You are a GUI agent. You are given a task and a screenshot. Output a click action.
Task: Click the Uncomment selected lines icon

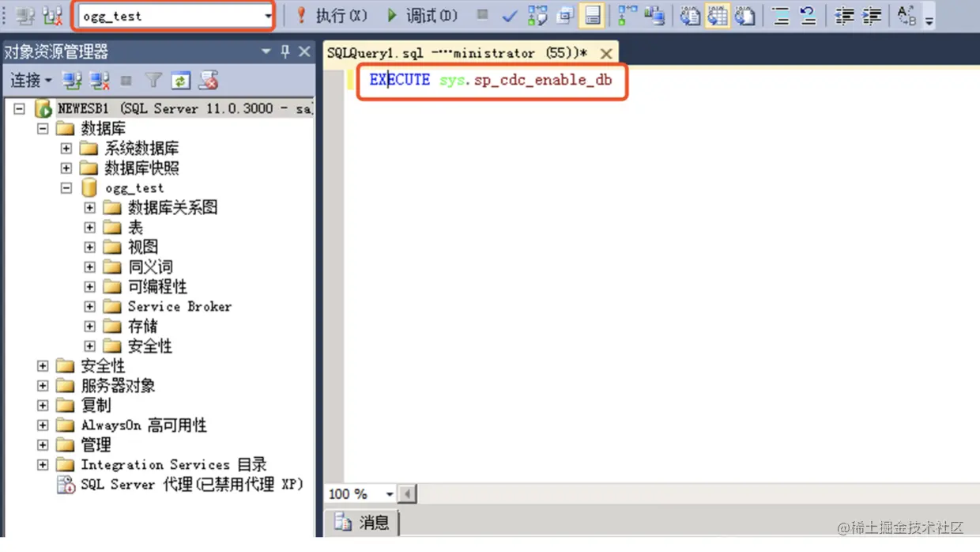[x=808, y=16]
